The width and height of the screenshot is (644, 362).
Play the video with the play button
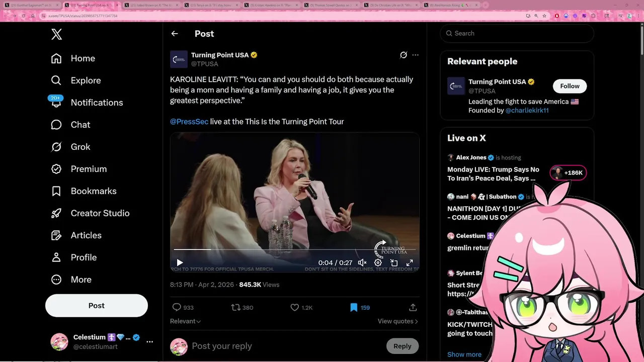point(180,262)
